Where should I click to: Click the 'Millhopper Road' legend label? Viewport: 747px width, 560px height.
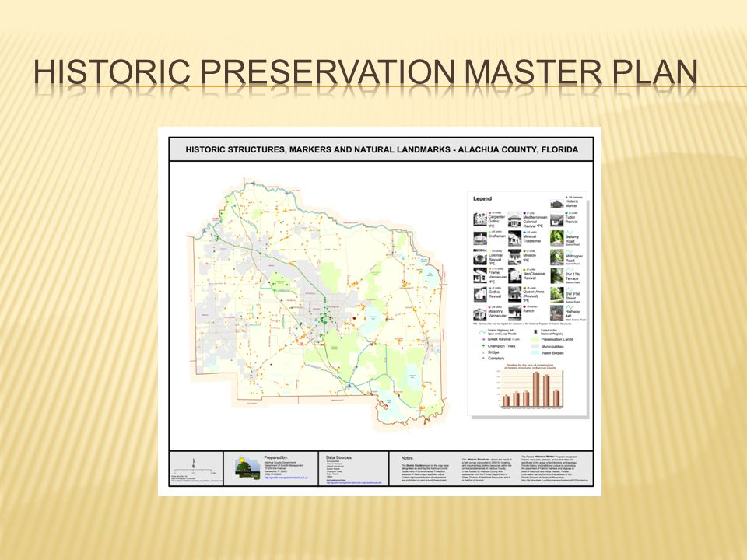tap(574, 258)
